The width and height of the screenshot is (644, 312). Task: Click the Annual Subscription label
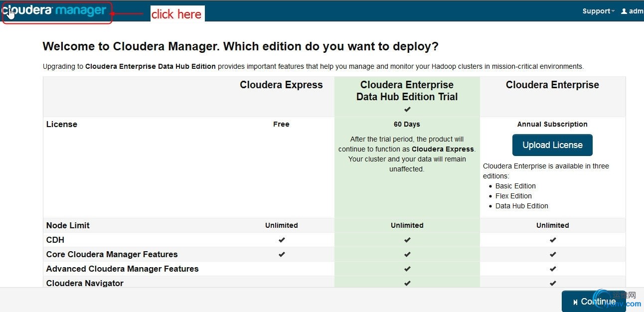(552, 124)
